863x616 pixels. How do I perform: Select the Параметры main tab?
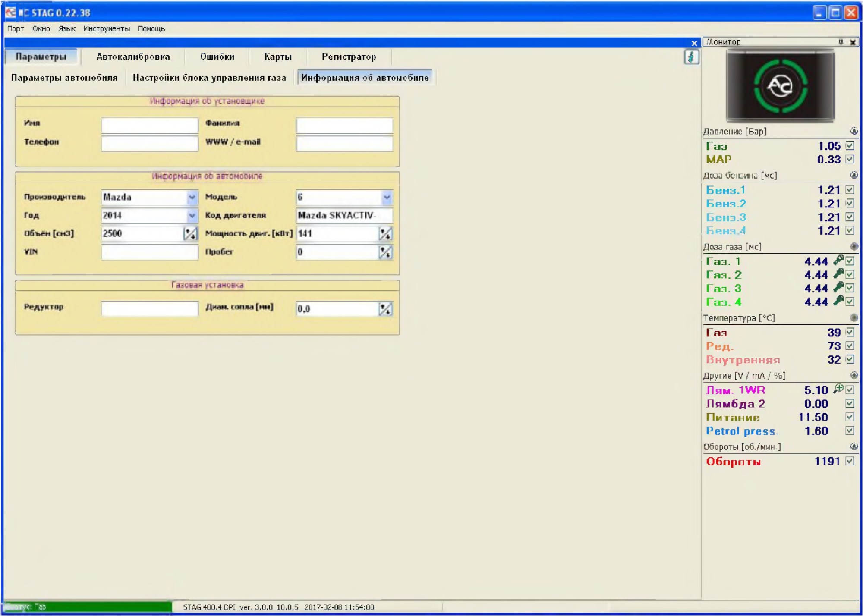pyautogui.click(x=41, y=57)
